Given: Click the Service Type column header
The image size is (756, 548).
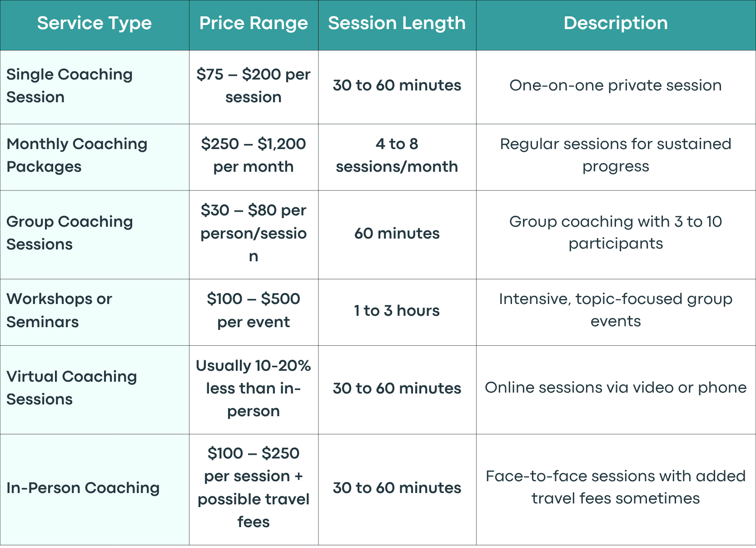Looking at the screenshot, I should (x=94, y=25).
